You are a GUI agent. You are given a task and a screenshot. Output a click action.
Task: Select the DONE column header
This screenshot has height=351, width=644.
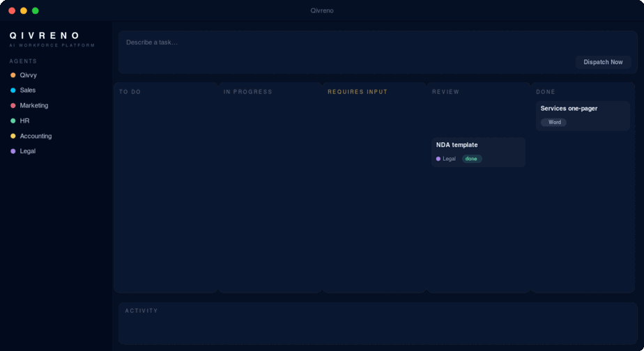pos(546,92)
